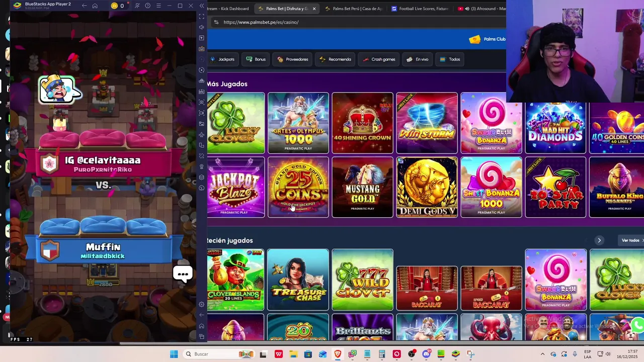Open recent apps icon in sidebar

coord(202,336)
